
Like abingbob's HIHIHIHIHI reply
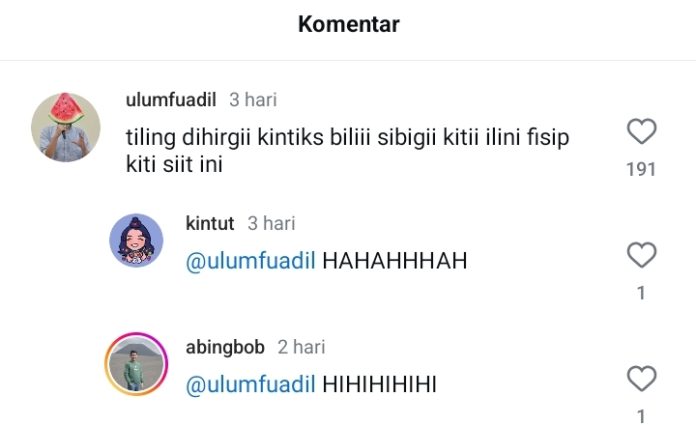pyautogui.click(x=641, y=378)
